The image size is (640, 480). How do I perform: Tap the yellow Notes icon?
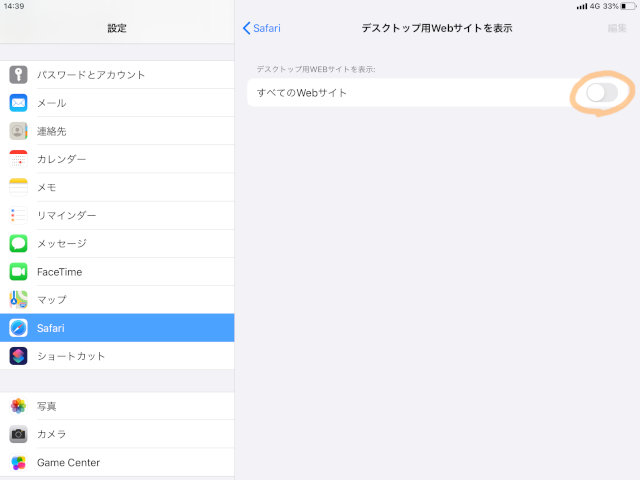19,187
